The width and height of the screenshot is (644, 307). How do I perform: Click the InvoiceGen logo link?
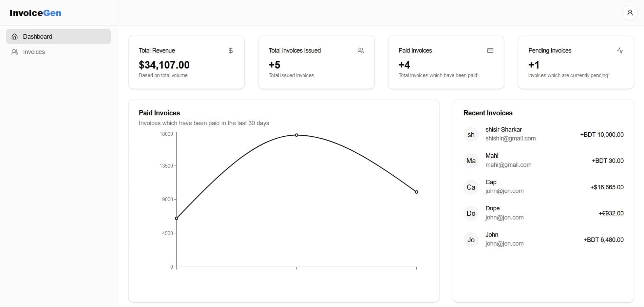point(36,13)
